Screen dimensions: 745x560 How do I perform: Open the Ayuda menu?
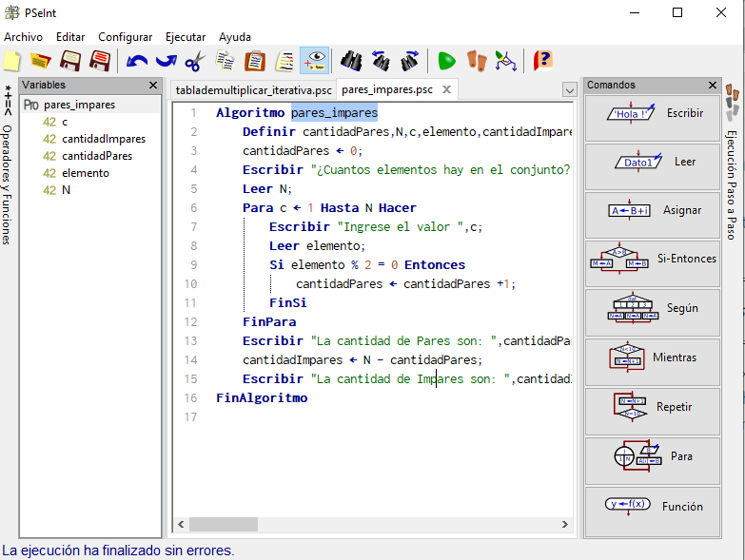tap(235, 37)
